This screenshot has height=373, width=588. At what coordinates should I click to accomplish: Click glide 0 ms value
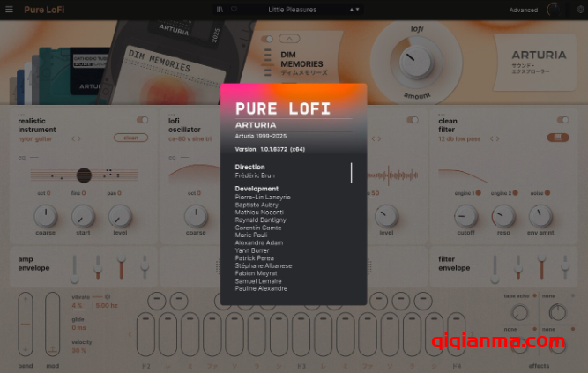[78, 328]
